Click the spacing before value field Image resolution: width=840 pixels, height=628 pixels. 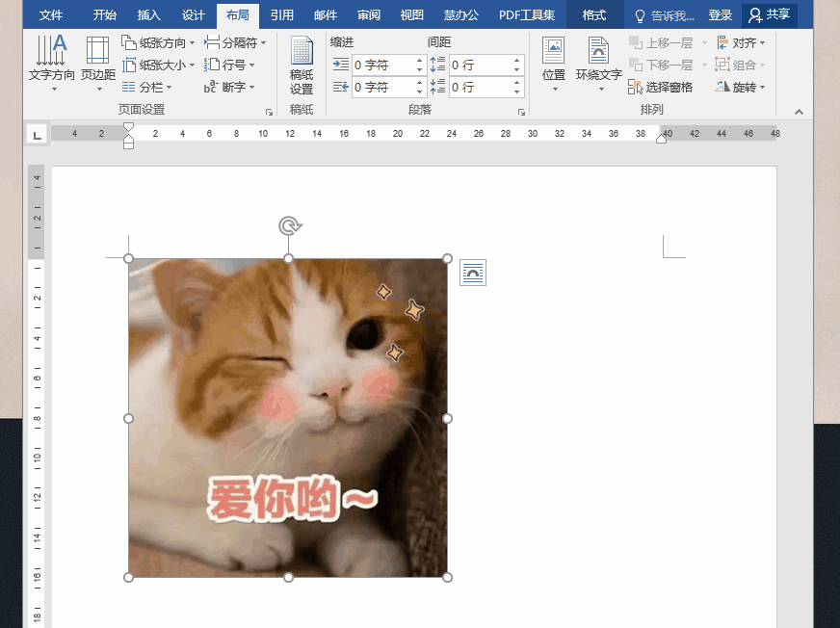[x=480, y=65]
